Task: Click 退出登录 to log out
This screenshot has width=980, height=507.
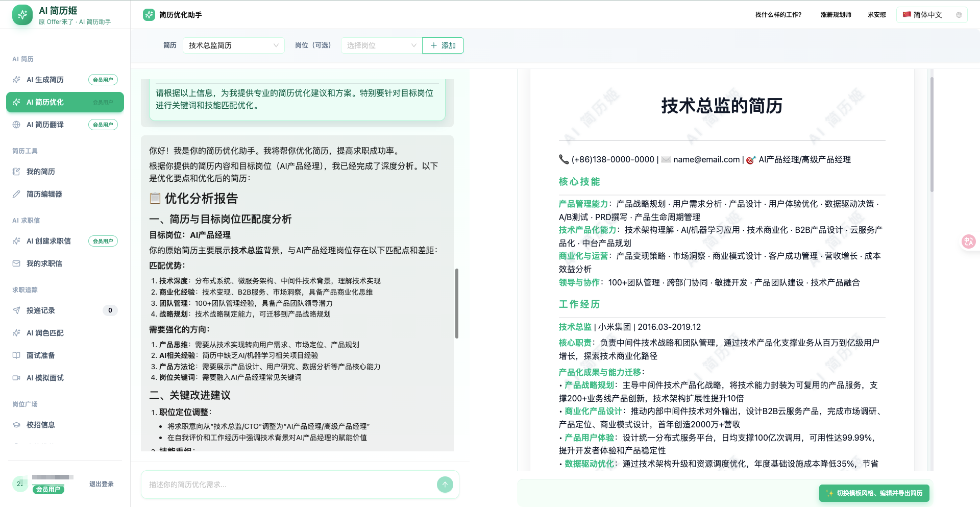Action: (x=101, y=484)
